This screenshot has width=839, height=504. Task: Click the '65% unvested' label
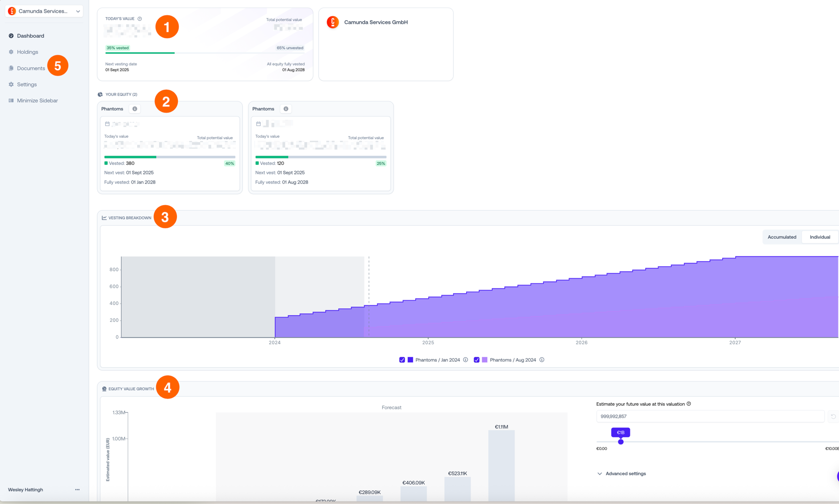pyautogui.click(x=290, y=48)
